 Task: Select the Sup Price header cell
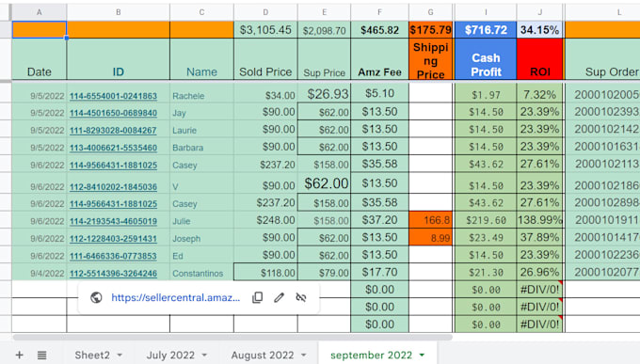(324, 59)
